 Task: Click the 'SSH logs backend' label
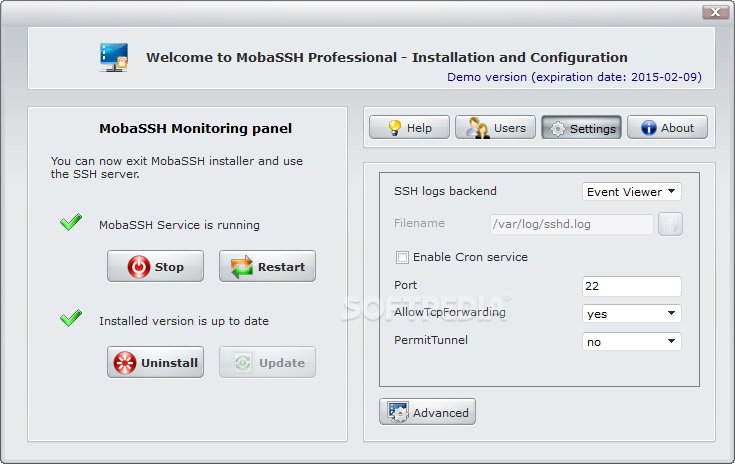tap(445, 191)
